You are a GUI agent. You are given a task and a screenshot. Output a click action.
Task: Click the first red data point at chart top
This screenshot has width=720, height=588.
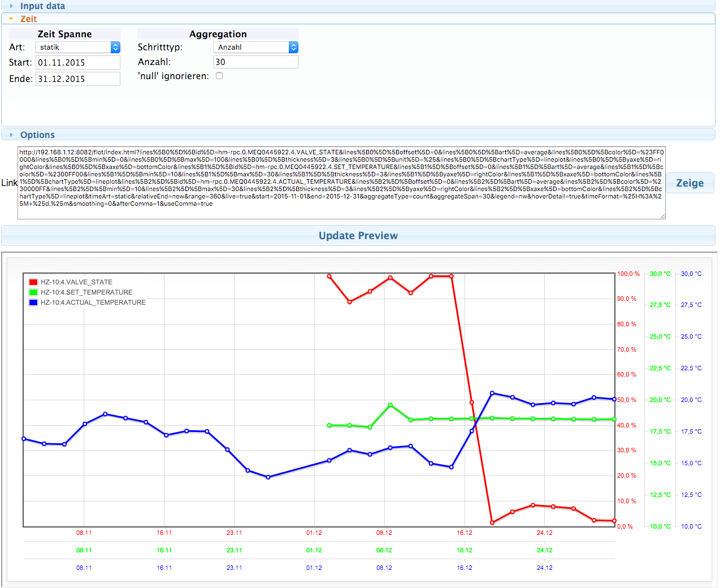[x=329, y=276]
